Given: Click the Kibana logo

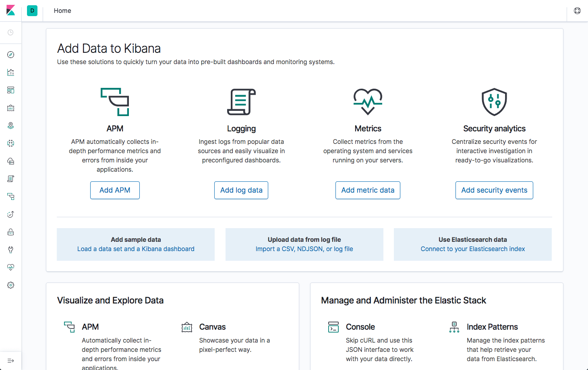Looking at the screenshot, I should click(x=11, y=10).
